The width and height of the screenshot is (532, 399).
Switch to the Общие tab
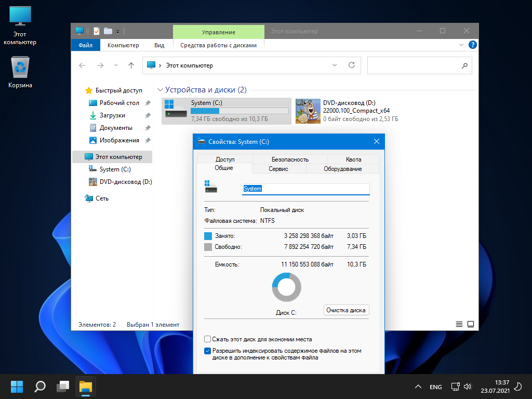pyautogui.click(x=224, y=168)
